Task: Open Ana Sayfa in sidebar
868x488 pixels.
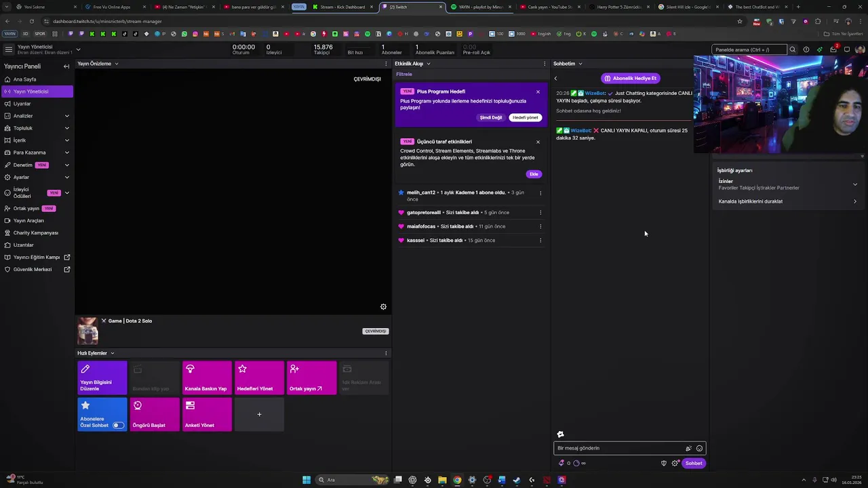Action: click(37, 79)
